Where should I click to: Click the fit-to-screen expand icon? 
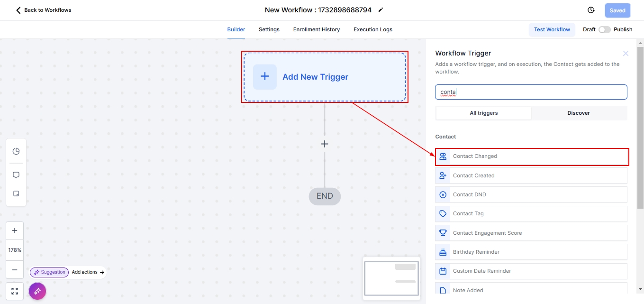coord(15,291)
